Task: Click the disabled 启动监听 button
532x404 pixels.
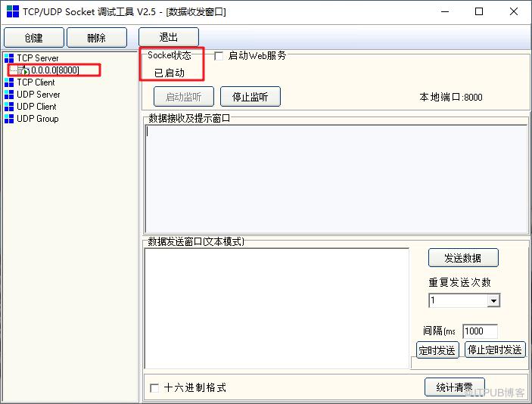Action: [x=184, y=97]
